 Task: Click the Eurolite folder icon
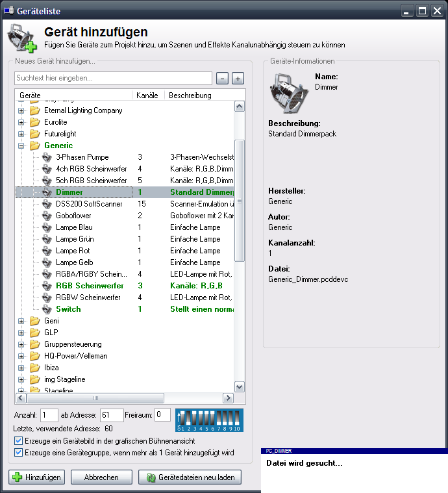(34, 122)
